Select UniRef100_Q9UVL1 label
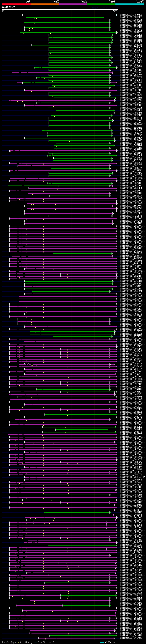This screenshot has height=644, width=146. [131, 110]
